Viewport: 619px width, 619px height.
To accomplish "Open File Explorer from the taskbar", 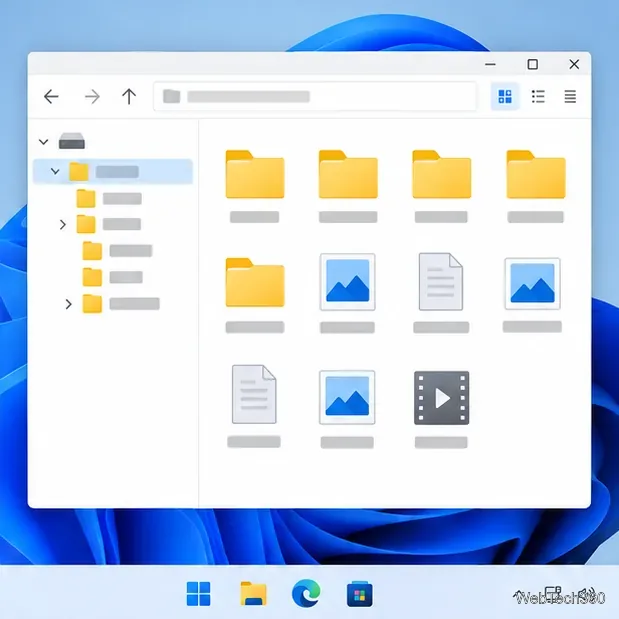I will [253, 593].
